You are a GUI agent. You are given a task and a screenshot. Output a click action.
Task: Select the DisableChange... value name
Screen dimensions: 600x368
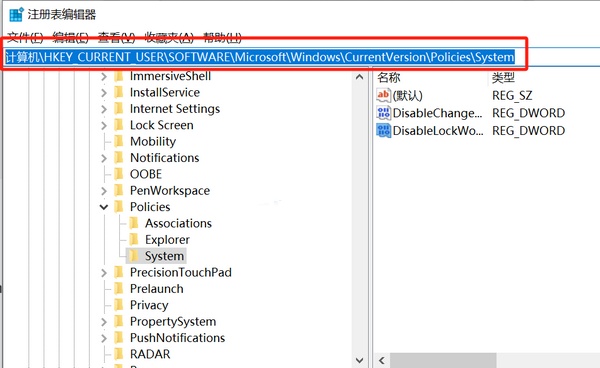click(437, 113)
